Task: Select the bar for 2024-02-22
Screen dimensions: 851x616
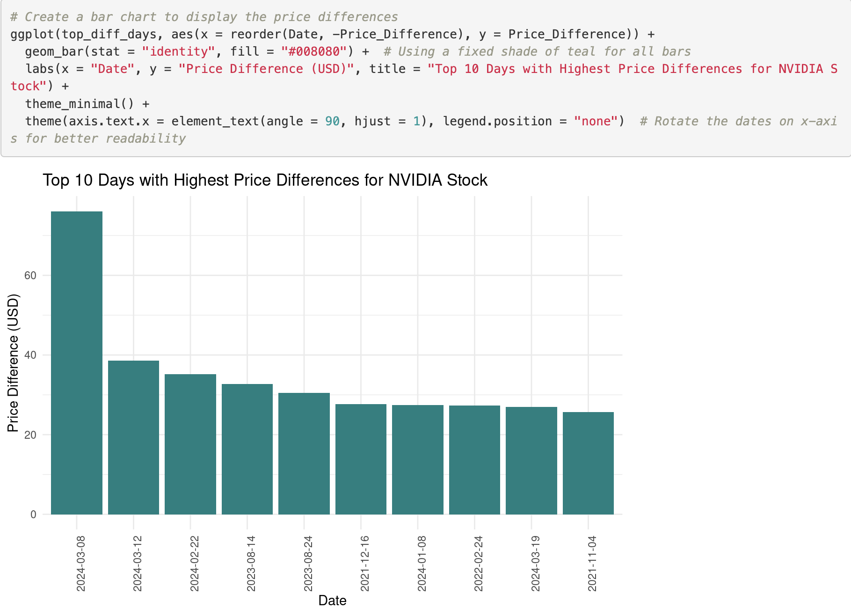Action: coord(190,444)
